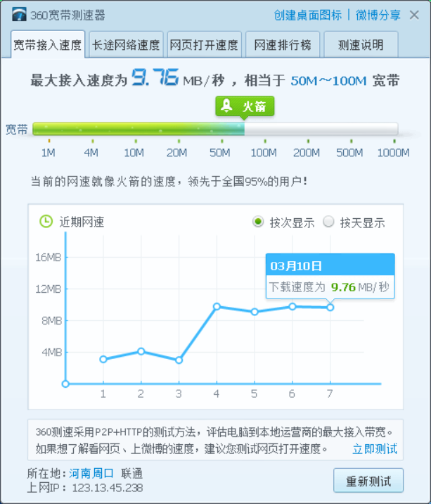431x504 pixels.
Task: Click the IP address 123.13.45.238
Action: click(x=108, y=488)
